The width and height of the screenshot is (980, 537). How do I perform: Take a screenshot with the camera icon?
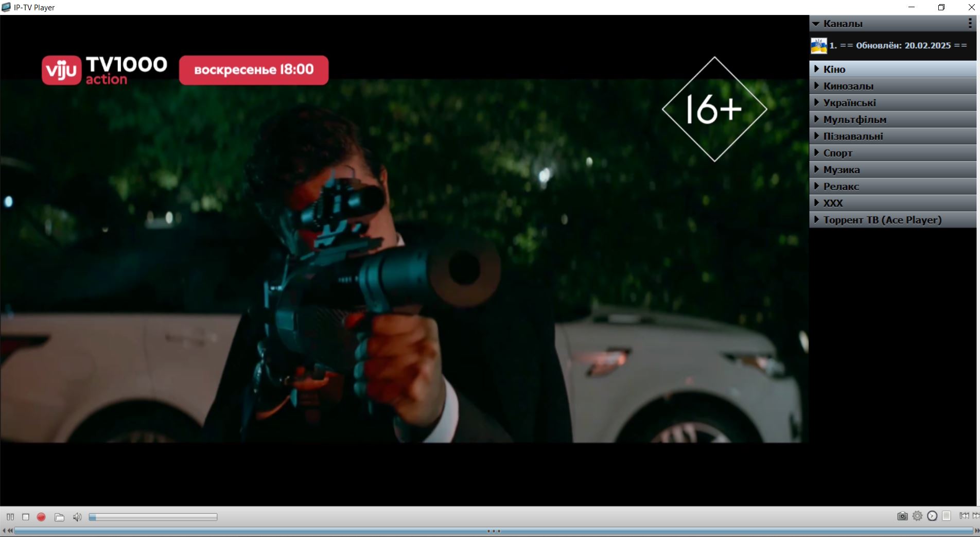902,516
